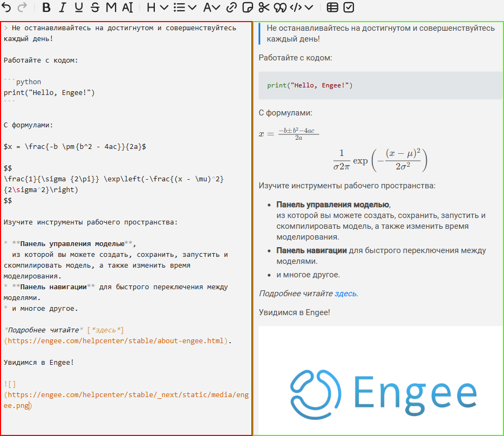Click the '$x = \frac{-b' formula line in editor

(x=74, y=147)
